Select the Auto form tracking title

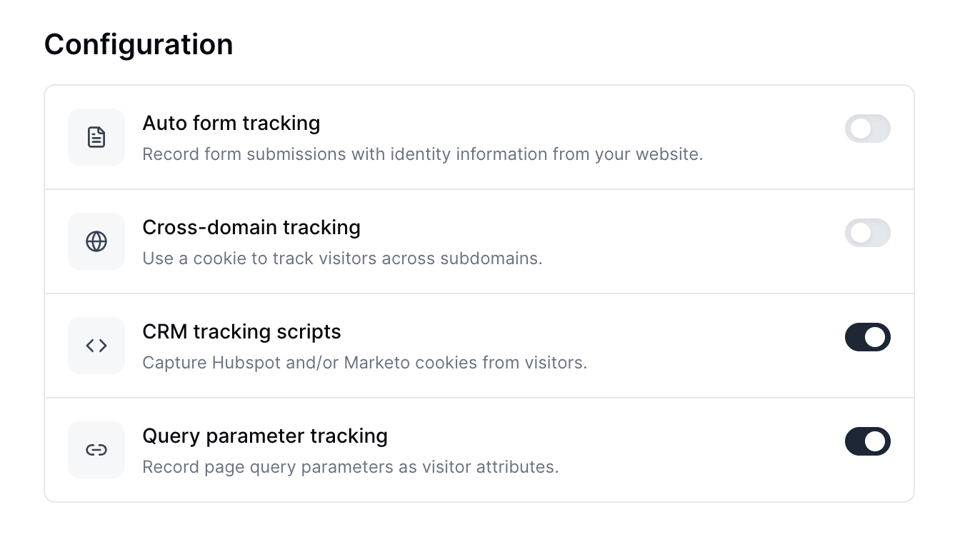click(231, 124)
